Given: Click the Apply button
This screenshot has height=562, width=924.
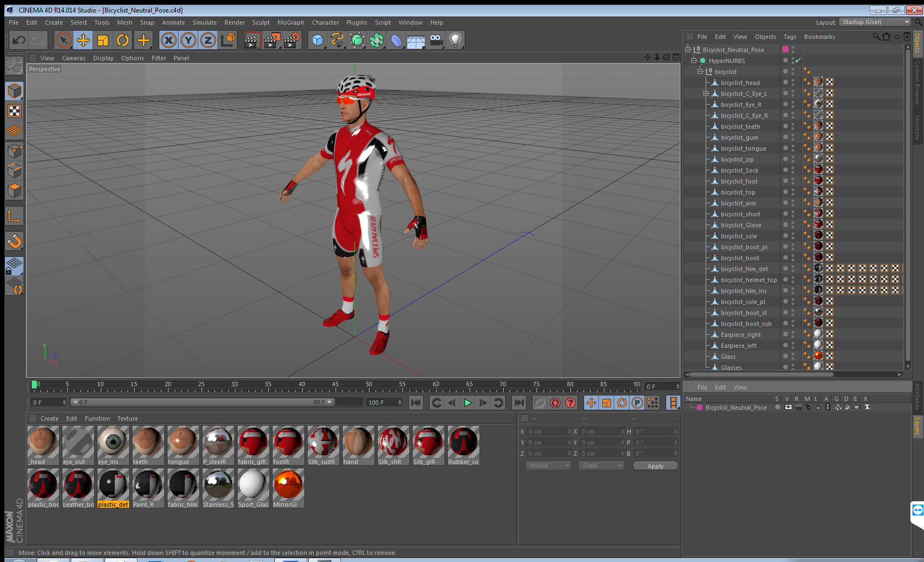Looking at the screenshot, I should (655, 466).
